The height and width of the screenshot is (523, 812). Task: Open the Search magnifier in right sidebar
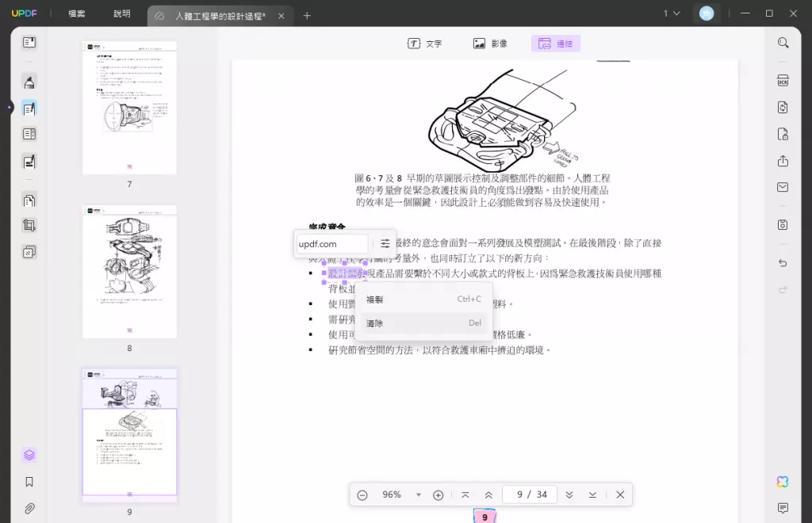pos(783,43)
